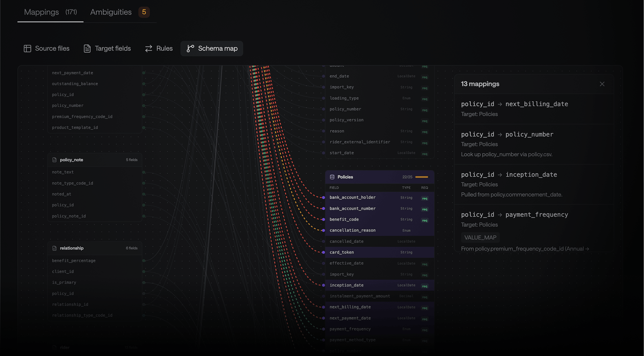The image size is (644, 356).
Task: Click the Ambiguities count badge 5
Action: 144,12
